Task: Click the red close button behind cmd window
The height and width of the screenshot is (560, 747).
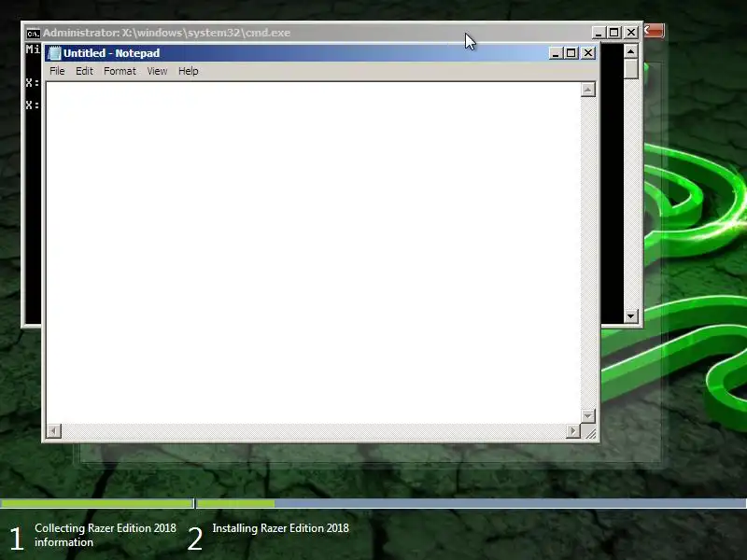Action: pyautogui.click(x=654, y=31)
